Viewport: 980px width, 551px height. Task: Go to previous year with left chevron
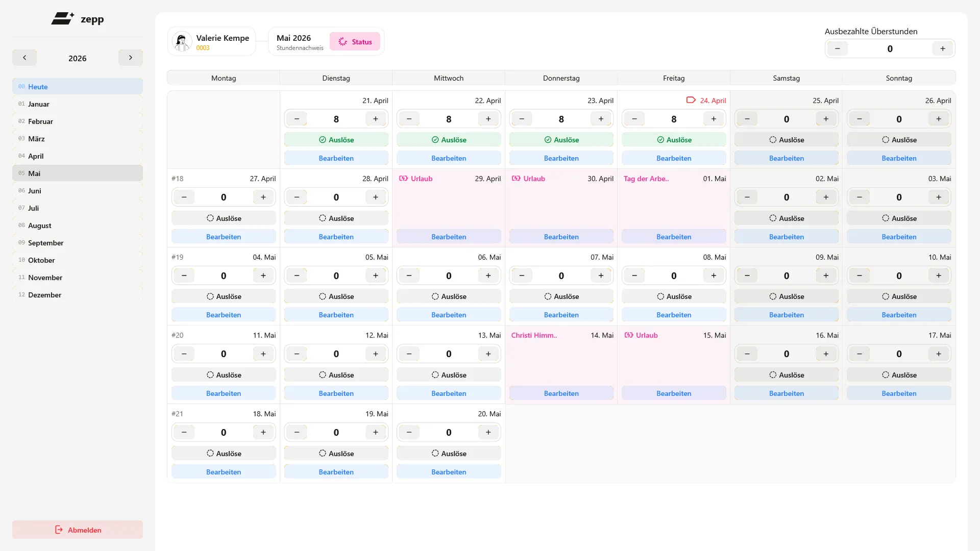point(24,58)
